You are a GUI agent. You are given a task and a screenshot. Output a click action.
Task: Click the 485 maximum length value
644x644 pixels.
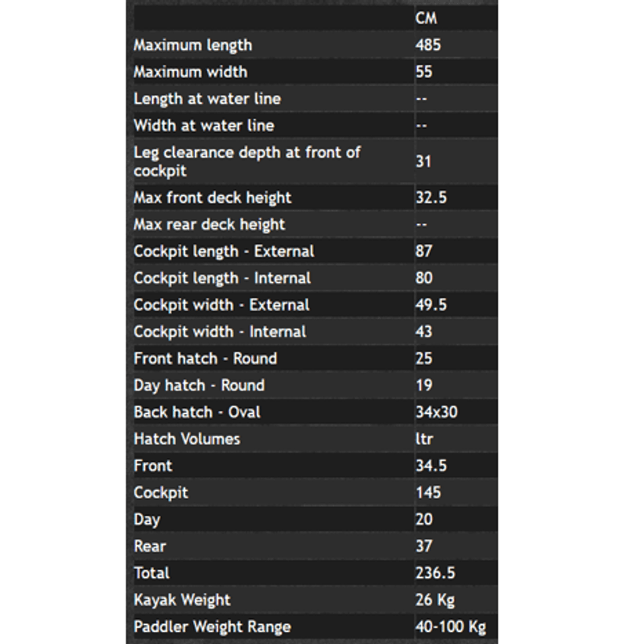point(428,45)
